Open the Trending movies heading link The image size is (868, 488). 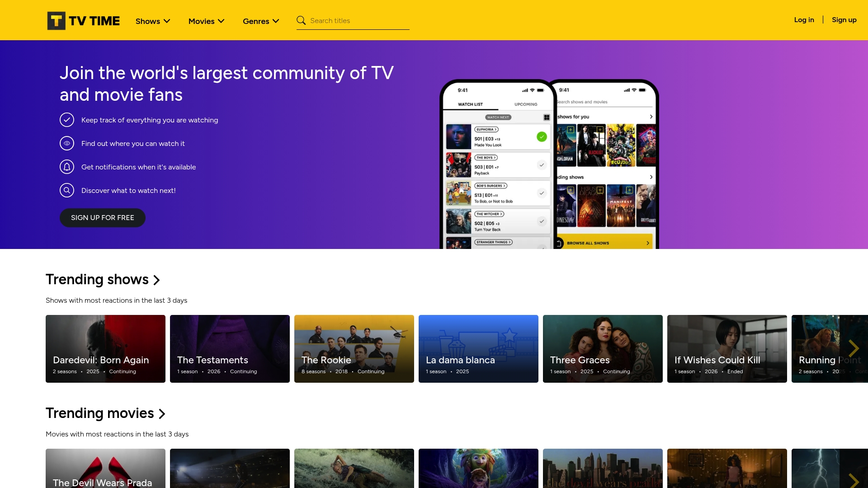(100, 413)
